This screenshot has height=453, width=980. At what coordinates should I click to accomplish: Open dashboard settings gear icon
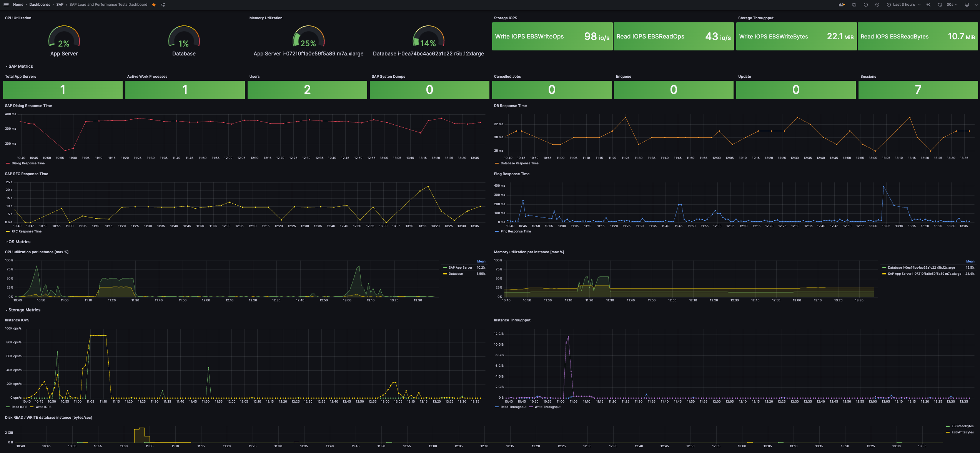[x=877, y=5]
